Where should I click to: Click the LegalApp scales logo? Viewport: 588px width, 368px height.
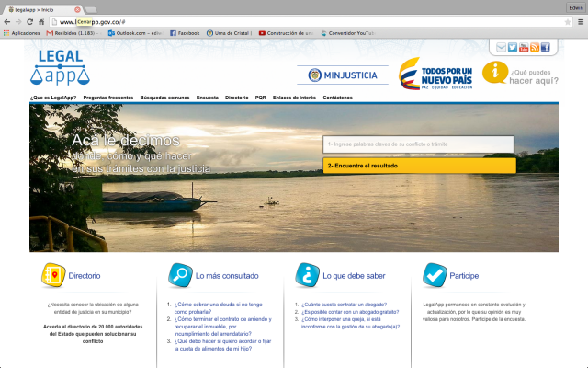pyautogui.click(x=60, y=67)
